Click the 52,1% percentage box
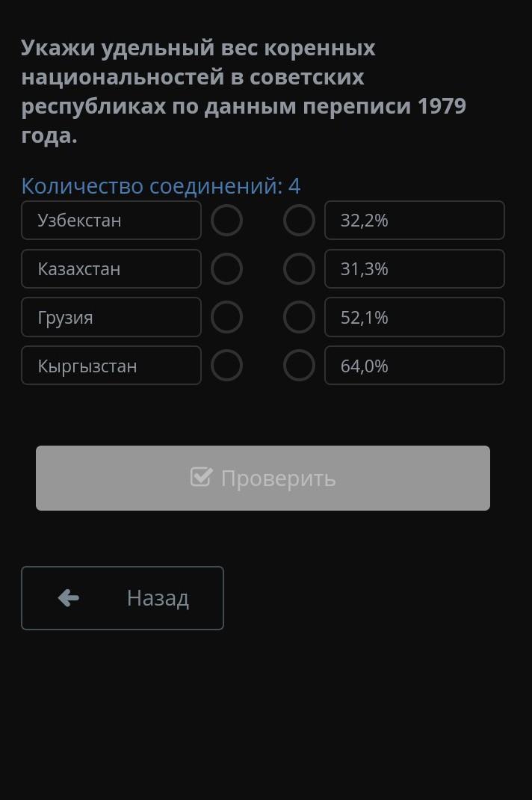Screen dimensions: 532x800 tap(415, 317)
